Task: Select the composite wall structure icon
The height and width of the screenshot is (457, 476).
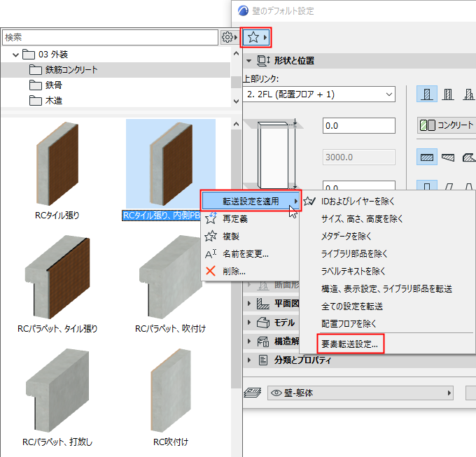Action: [447, 94]
